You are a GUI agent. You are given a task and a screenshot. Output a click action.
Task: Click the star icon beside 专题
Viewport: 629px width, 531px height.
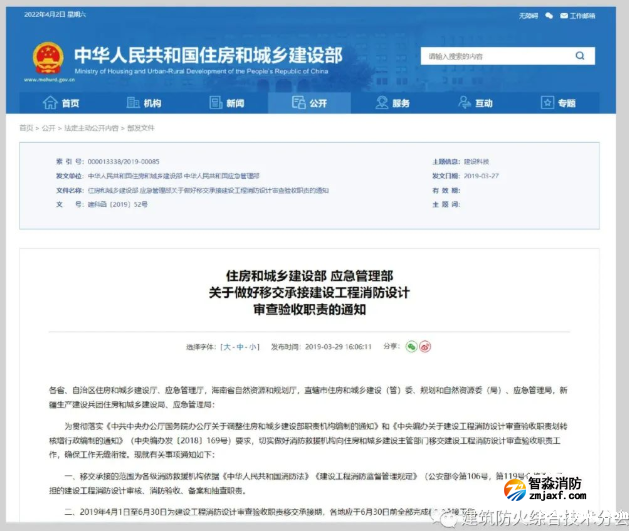(x=547, y=103)
